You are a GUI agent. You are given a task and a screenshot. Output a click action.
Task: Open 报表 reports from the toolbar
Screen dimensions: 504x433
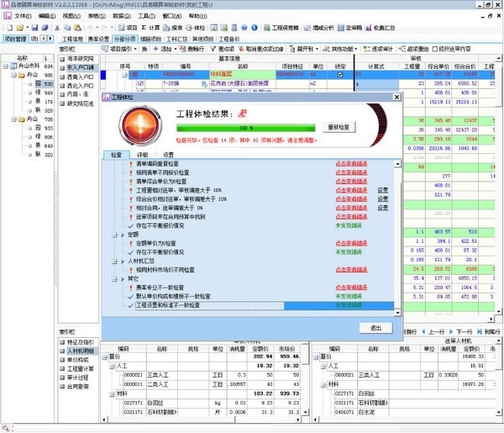[x=172, y=28]
